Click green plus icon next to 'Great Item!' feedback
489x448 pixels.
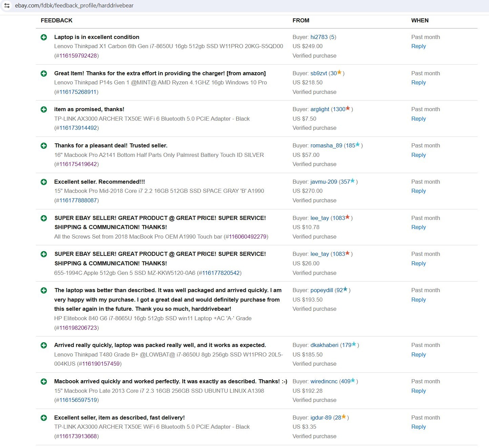[44, 73]
